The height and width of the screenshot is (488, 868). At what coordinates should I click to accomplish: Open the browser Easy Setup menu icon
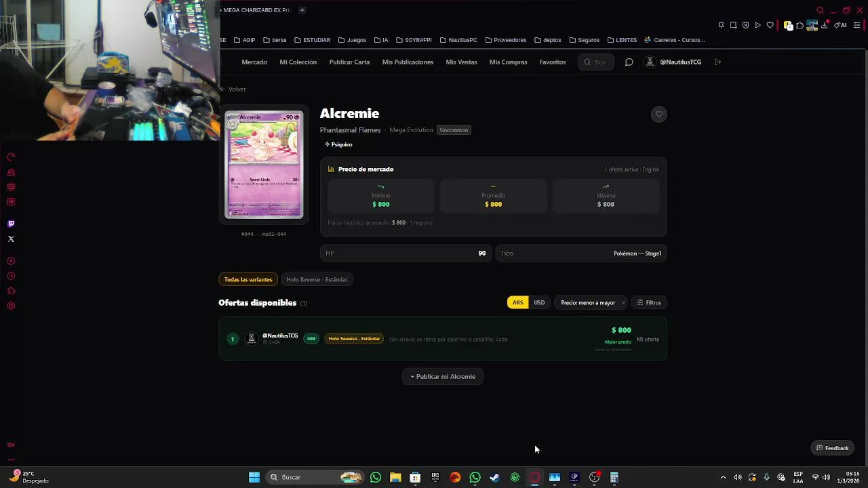pyautogui.click(x=857, y=25)
